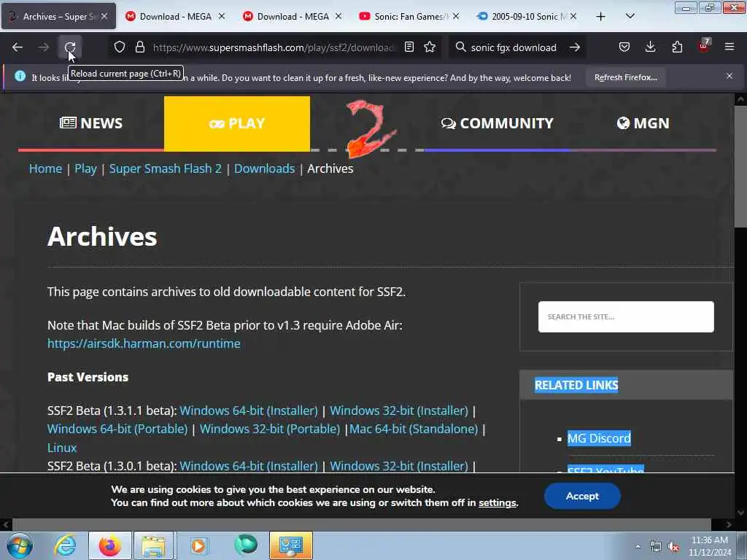The width and height of the screenshot is (747, 560).
Task: Open Firefox from the taskbar
Action: 109,545
